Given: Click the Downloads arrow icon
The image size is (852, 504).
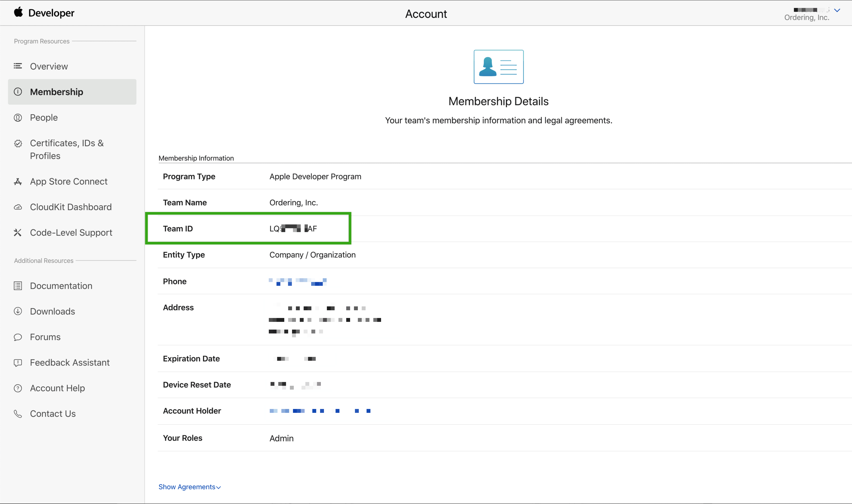Looking at the screenshot, I should [x=18, y=311].
